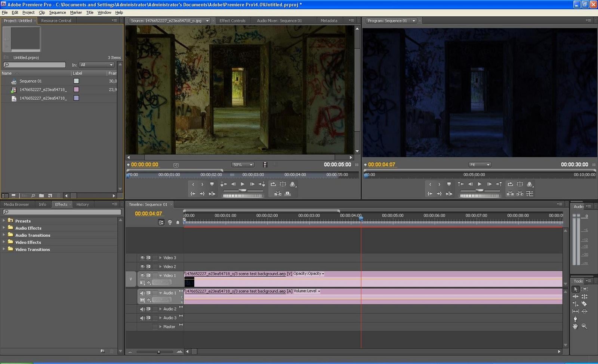Toggle Snap in the timeline header
The image size is (598, 364).
(x=161, y=223)
